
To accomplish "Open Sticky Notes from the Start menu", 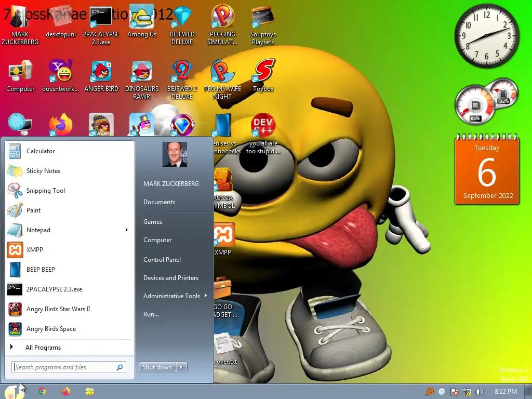I will [x=70, y=170].
